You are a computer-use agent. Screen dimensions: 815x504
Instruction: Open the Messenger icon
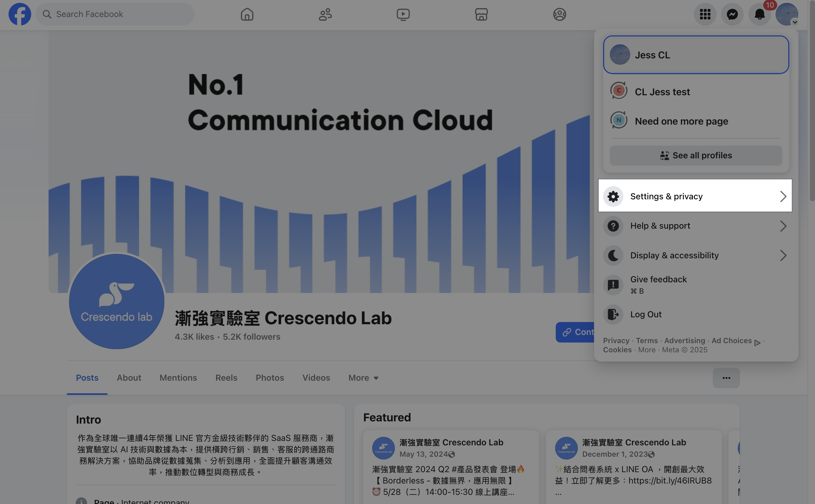(732, 14)
